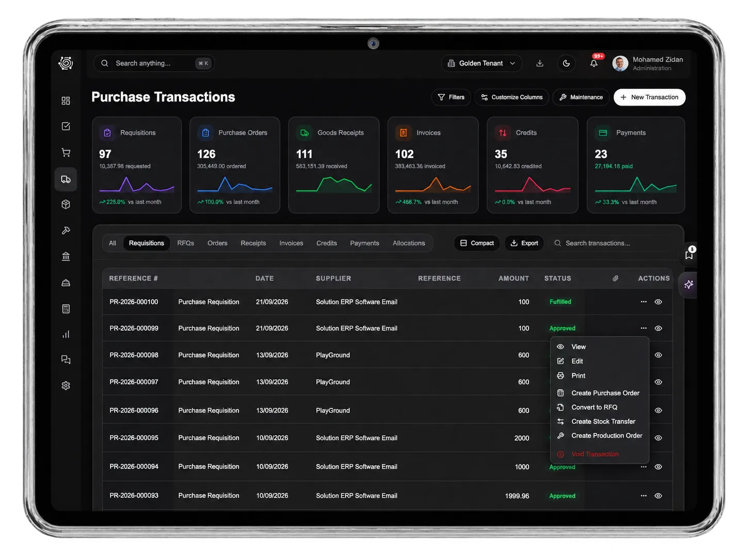The width and height of the screenshot is (747, 560).
Task: Open the actions menu for PR-2026-000094
Action: click(x=643, y=467)
